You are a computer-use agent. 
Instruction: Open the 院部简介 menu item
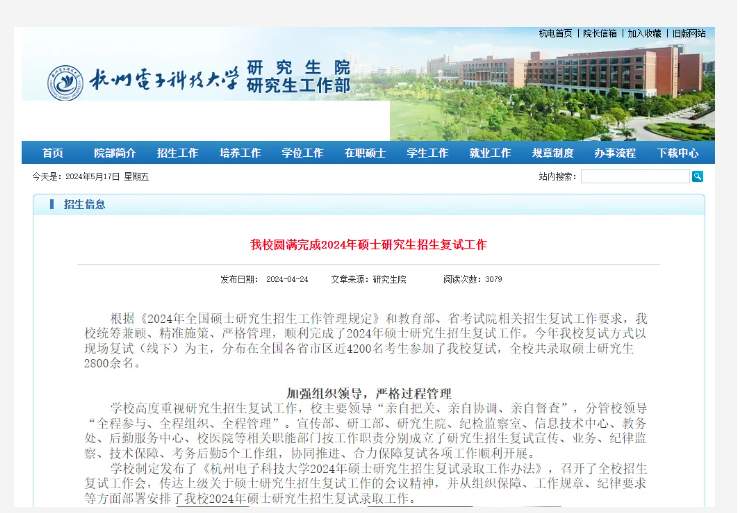click(x=115, y=153)
